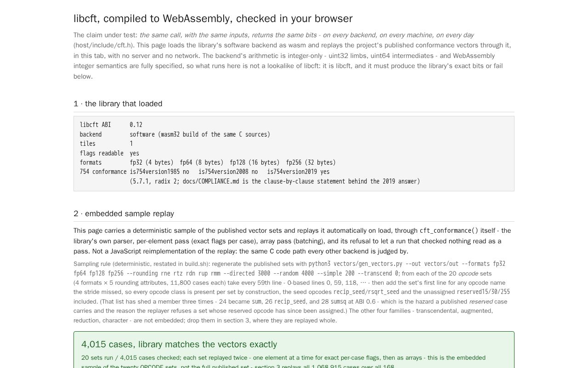588x368 pixels.
Task: Click the host/include/cft.h reference text
Action: coord(104,46)
